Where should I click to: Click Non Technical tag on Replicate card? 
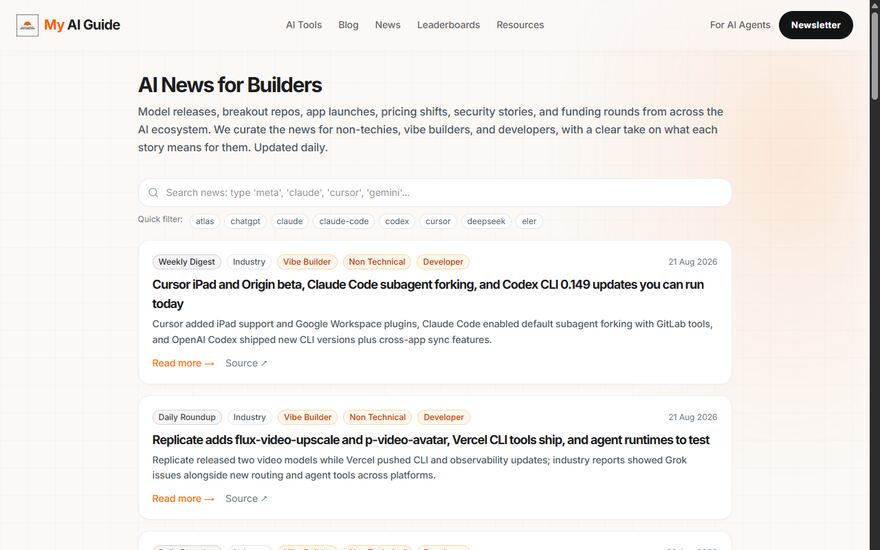coord(378,417)
